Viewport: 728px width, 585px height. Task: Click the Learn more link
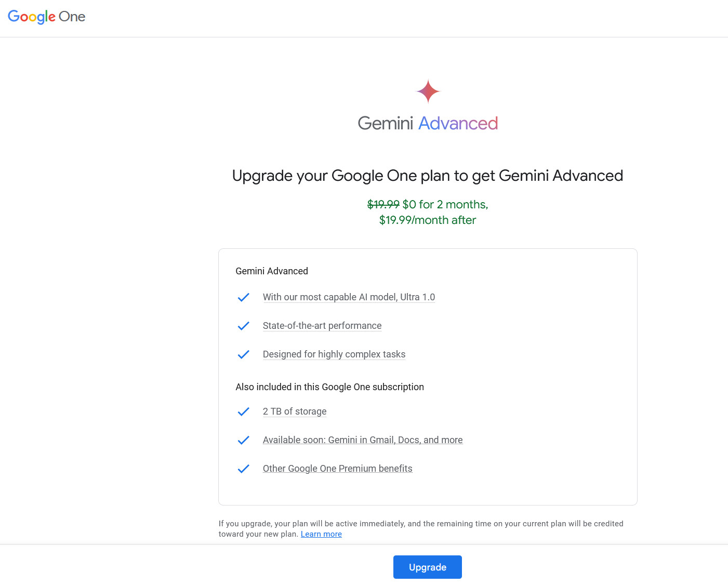pos(321,534)
